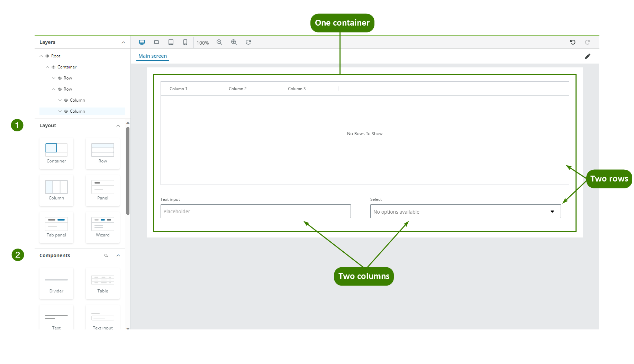Edit the Main screen with the pencil button
The height and width of the screenshot is (364, 634).
point(588,56)
